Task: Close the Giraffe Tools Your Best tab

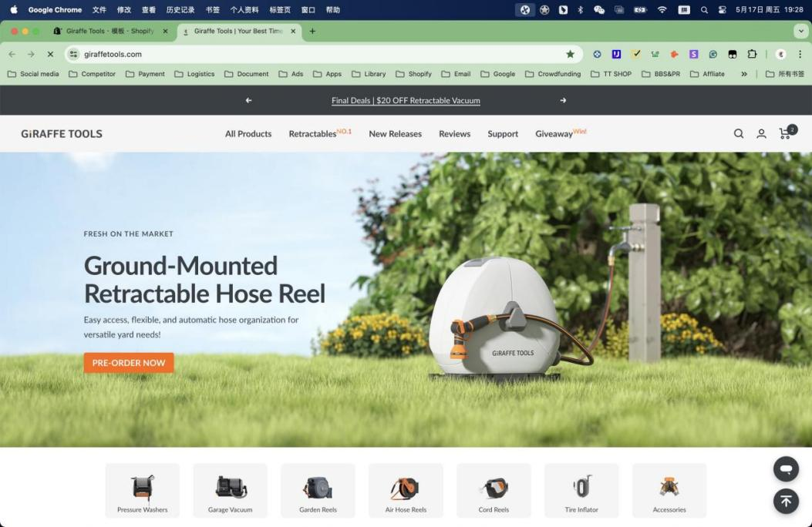Action: (293, 31)
